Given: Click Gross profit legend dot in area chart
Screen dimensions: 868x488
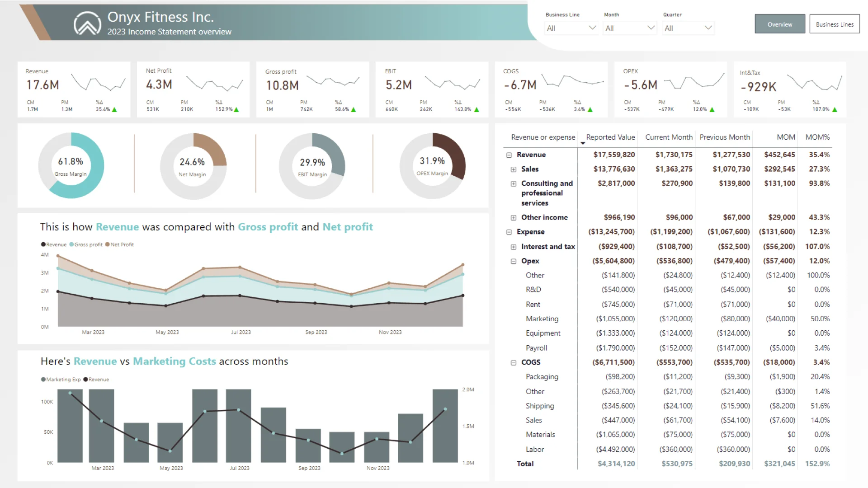Looking at the screenshot, I should tap(71, 244).
